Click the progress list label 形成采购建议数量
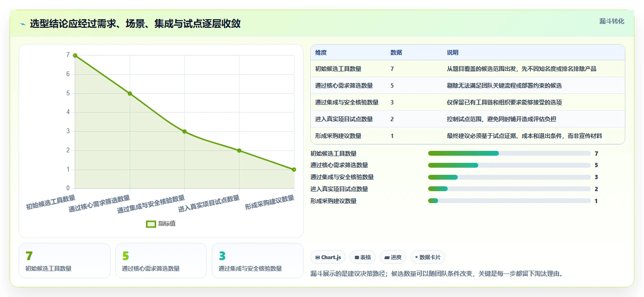 tap(333, 201)
